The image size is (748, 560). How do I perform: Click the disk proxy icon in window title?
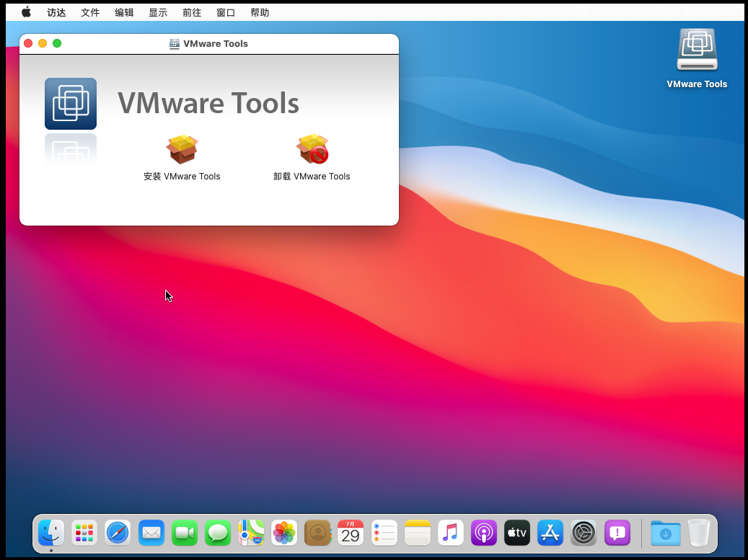tap(175, 44)
